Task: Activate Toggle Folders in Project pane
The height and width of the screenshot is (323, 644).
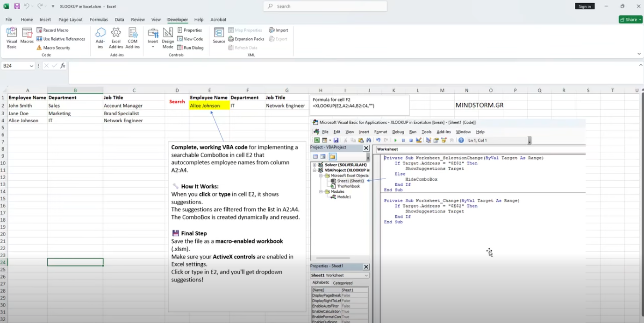Action: (x=332, y=156)
